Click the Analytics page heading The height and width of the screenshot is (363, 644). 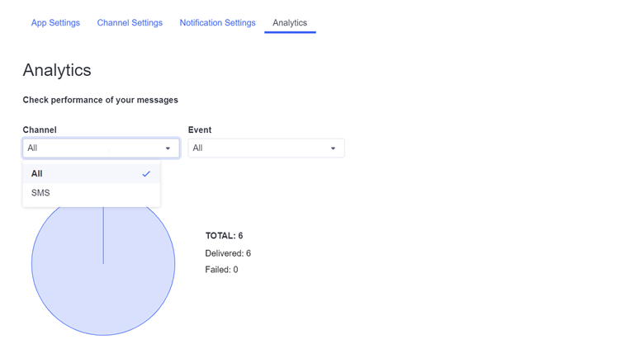click(57, 70)
